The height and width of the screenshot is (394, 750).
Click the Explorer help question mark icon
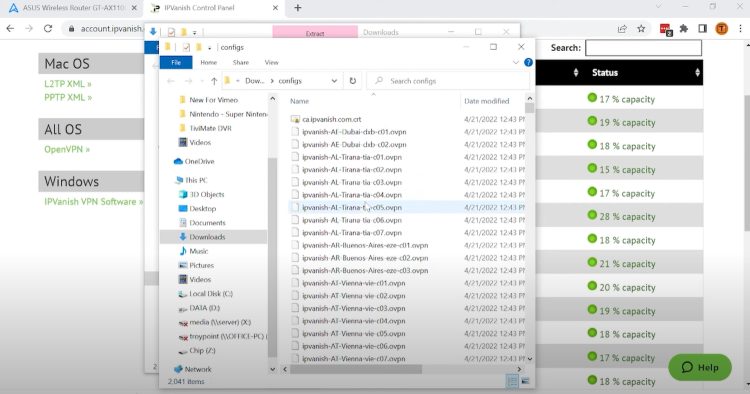[x=528, y=62]
